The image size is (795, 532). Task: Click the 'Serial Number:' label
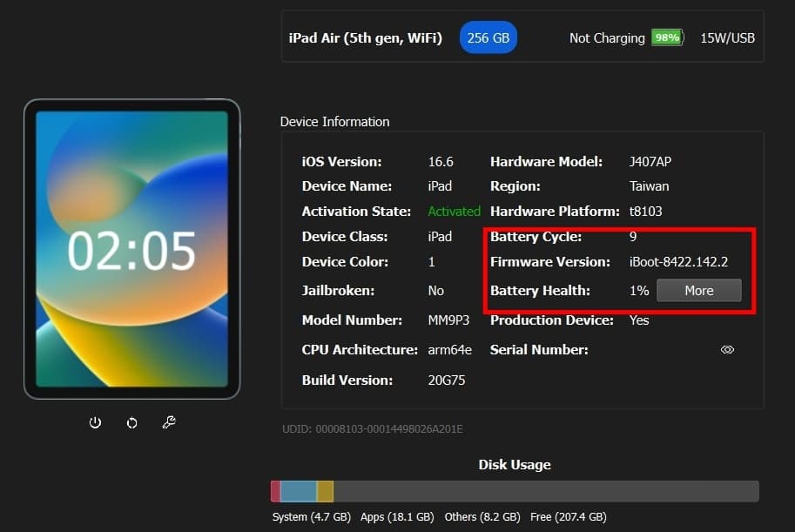[x=539, y=350]
